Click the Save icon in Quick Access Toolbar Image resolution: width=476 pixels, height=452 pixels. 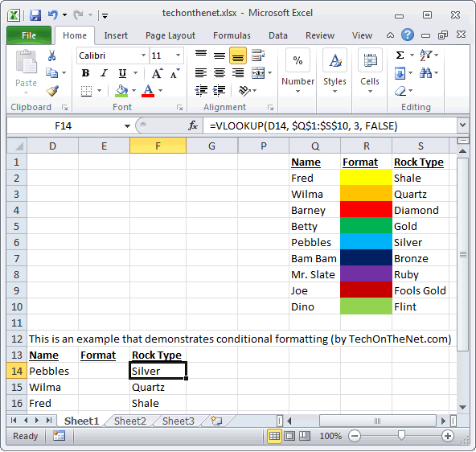(35, 14)
